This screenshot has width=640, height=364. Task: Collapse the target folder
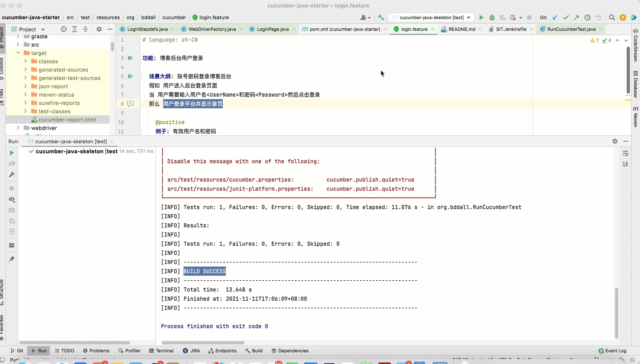tap(18, 53)
